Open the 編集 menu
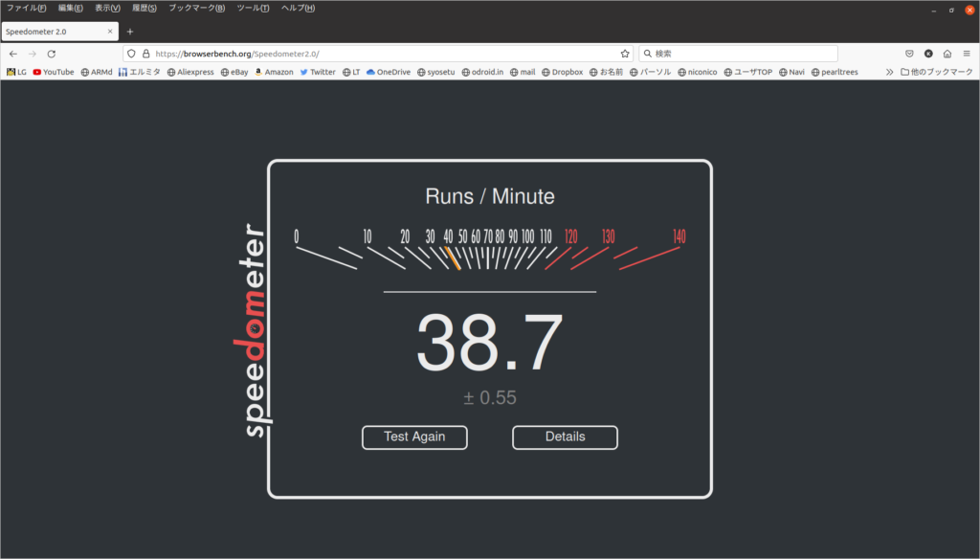 coord(70,8)
